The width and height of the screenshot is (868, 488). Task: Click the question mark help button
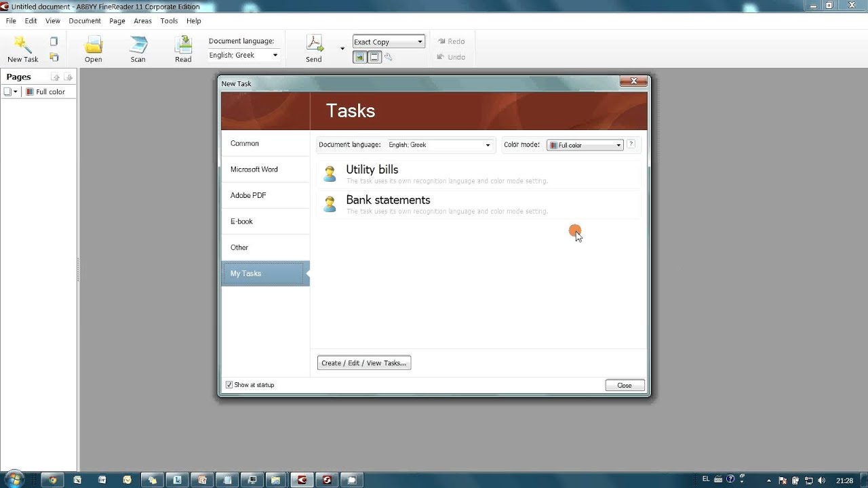[631, 144]
